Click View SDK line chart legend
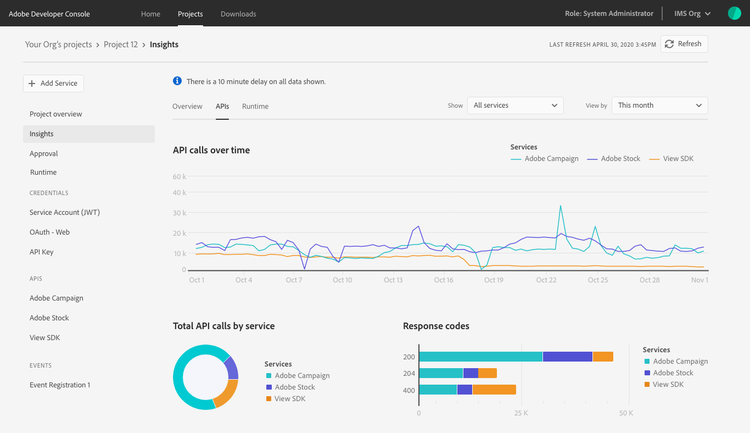Viewport: 750px width, 433px height. click(x=672, y=158)
